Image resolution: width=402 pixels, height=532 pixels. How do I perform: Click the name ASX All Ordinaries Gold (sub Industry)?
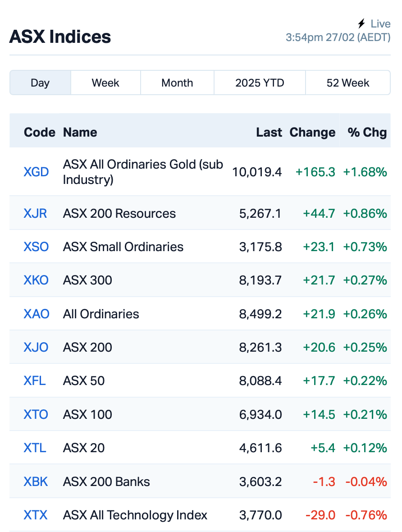(x=143, y=172)
